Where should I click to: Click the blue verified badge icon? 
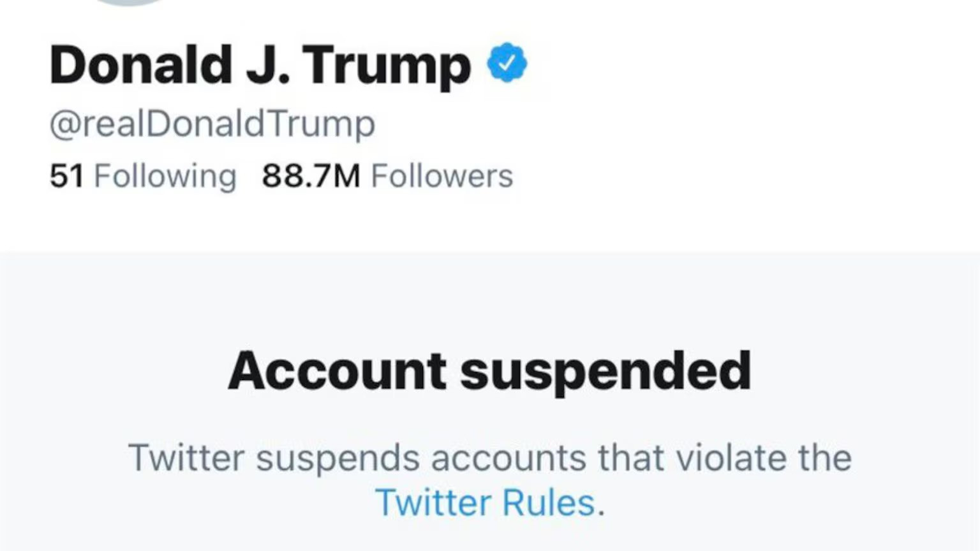507,62
